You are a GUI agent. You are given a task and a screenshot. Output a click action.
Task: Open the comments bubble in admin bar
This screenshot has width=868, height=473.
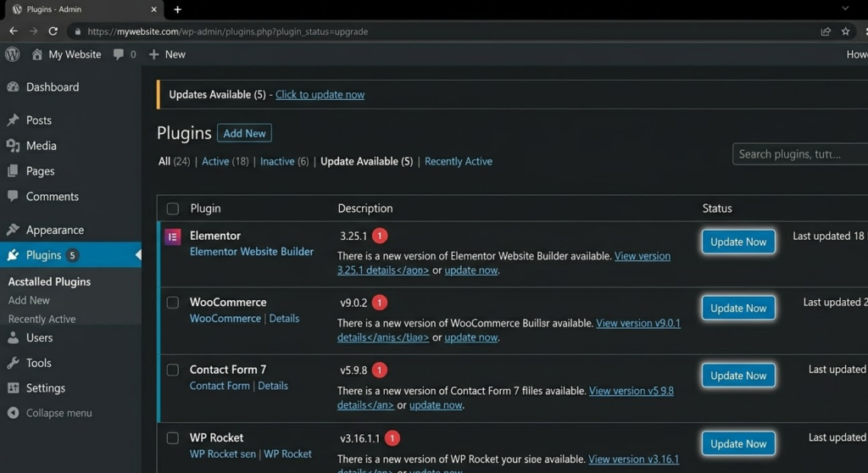[119, 54]
